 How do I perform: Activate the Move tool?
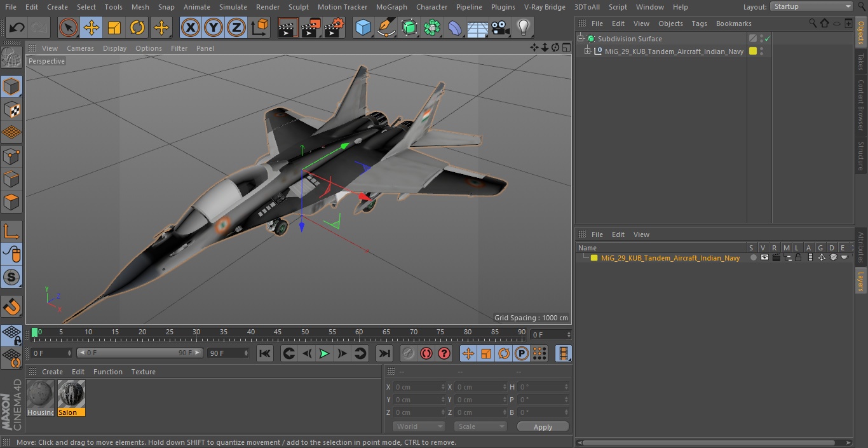[92, 27]
